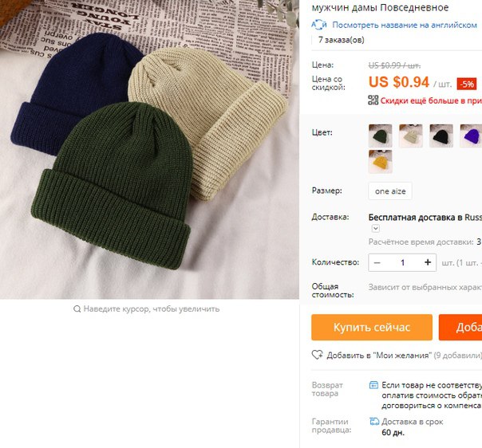Select the 'one aize' size option
482x448 pixels.
coord(390,191)
